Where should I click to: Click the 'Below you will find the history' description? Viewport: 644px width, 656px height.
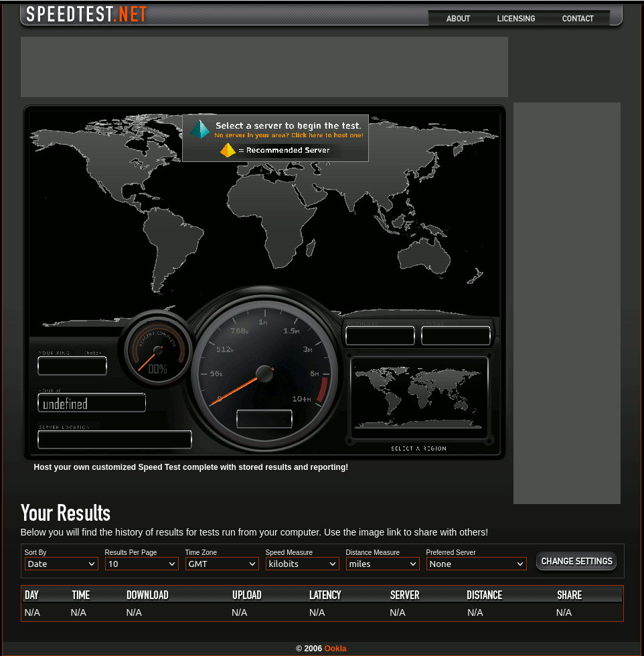coord(254,532)
